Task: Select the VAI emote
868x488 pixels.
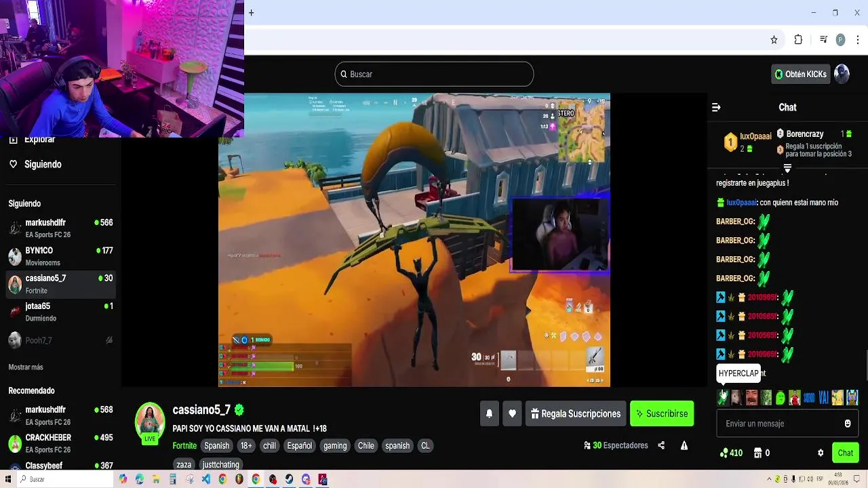Action: [x=823, y=398]
